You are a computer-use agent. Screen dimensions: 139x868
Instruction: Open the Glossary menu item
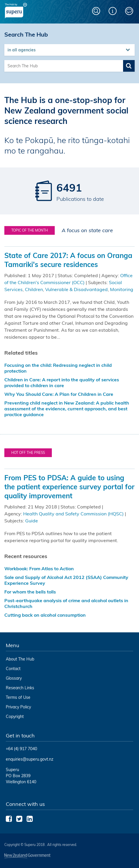14,678
